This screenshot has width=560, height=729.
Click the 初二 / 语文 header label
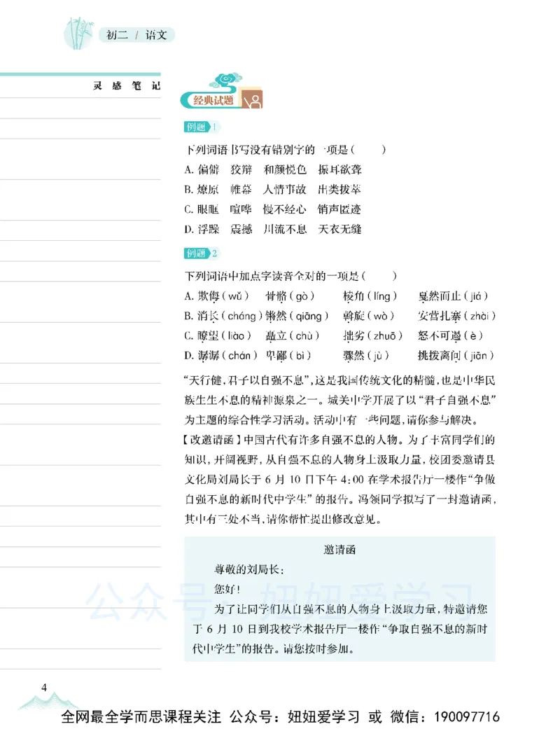[136, 35]
